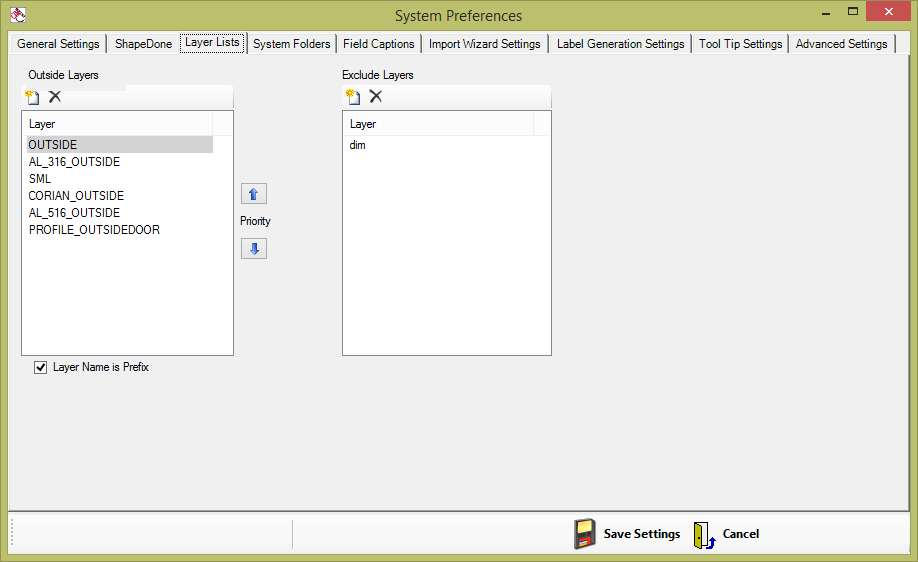Add new layer to Outside Layers list
Image resolution: width=918 pixels, height=562 pixels.
pyautogui.click(x=33, y=97)
